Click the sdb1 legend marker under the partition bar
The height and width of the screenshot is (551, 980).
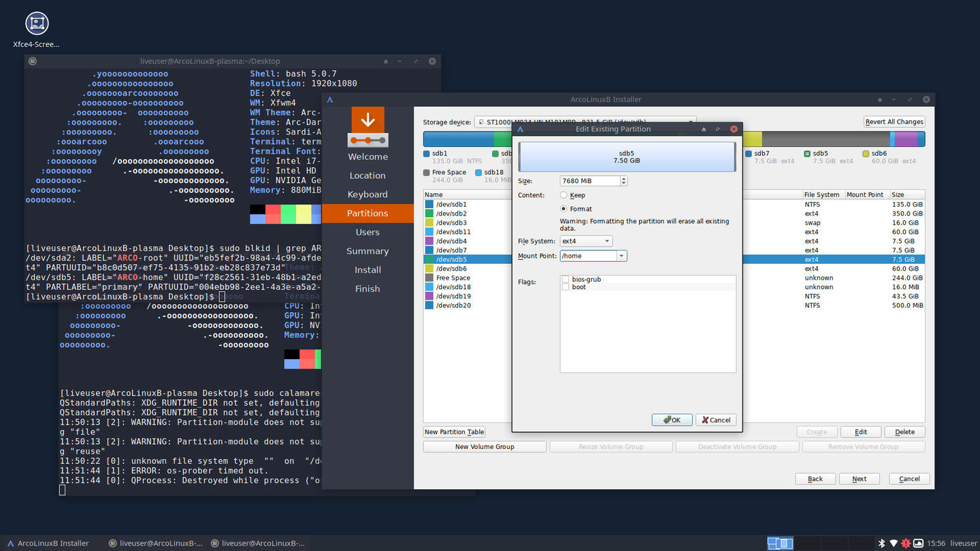point(427,154)
